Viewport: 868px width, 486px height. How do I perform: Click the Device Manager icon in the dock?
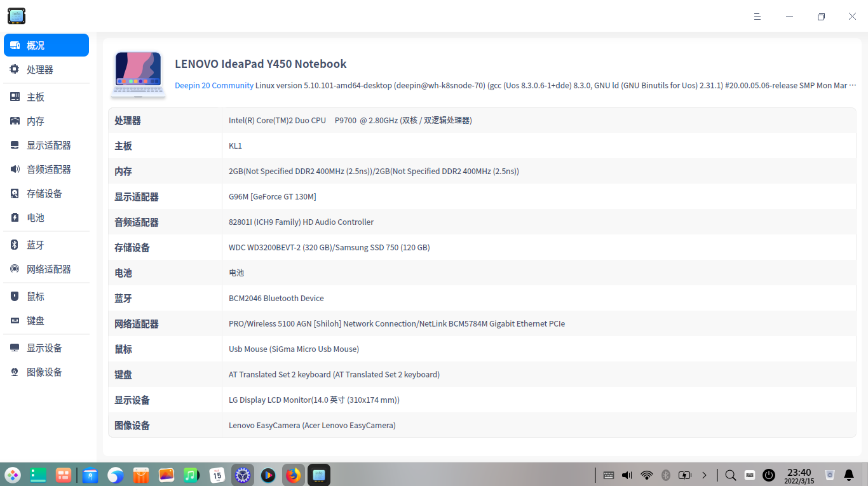coord(319,475)
